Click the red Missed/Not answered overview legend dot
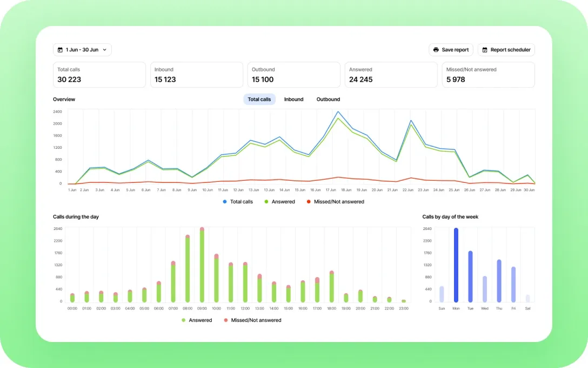This screenshot has height=368, width=588. tap(309, 202)
